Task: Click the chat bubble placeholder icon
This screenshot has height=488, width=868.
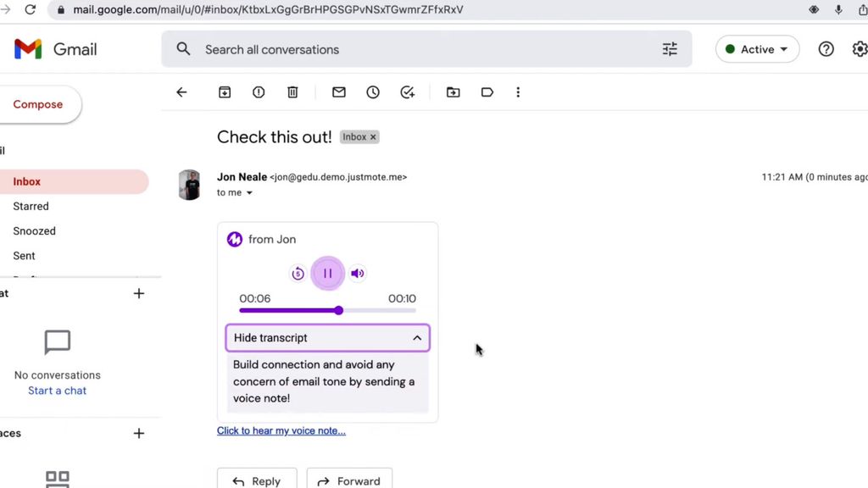Action: click(x=58, y=342)
